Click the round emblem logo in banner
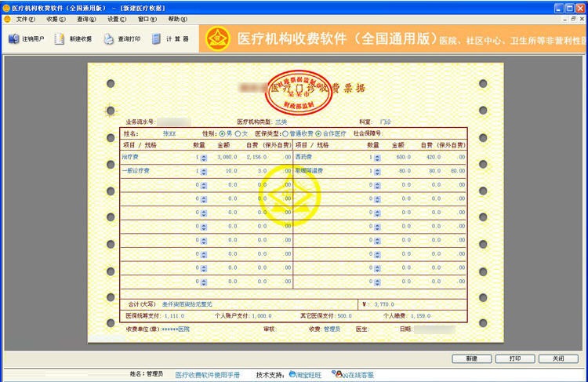Screen dimensions: 588x382 point(217,39)
